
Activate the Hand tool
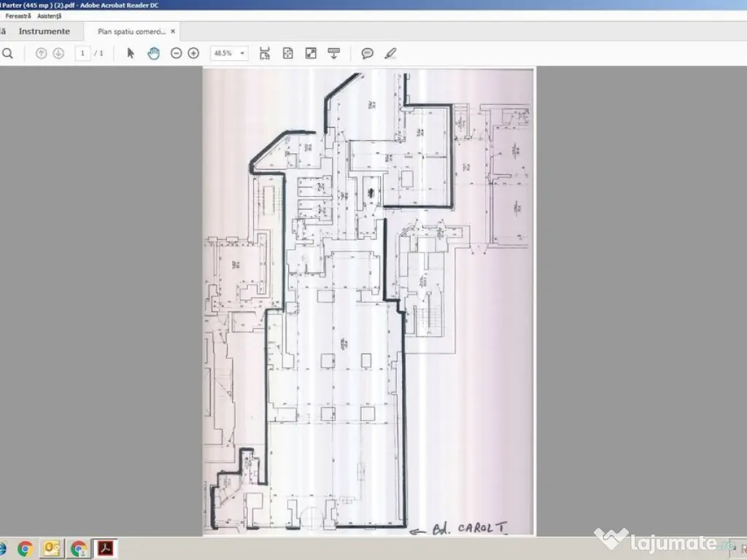pyautogui.click(x=154, y=52)
